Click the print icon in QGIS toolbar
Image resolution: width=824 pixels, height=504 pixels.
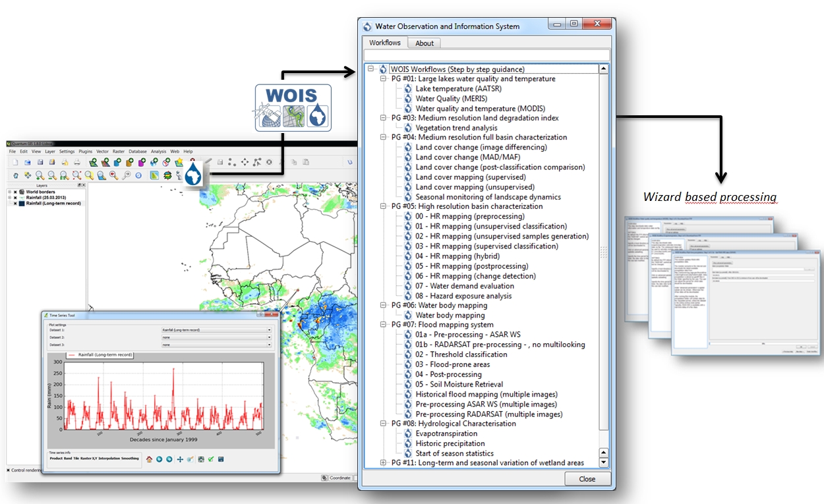point(76,162)
